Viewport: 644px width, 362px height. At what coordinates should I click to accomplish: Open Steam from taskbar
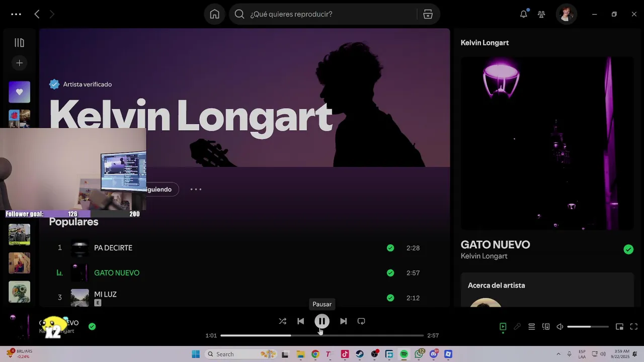[359, 354]
